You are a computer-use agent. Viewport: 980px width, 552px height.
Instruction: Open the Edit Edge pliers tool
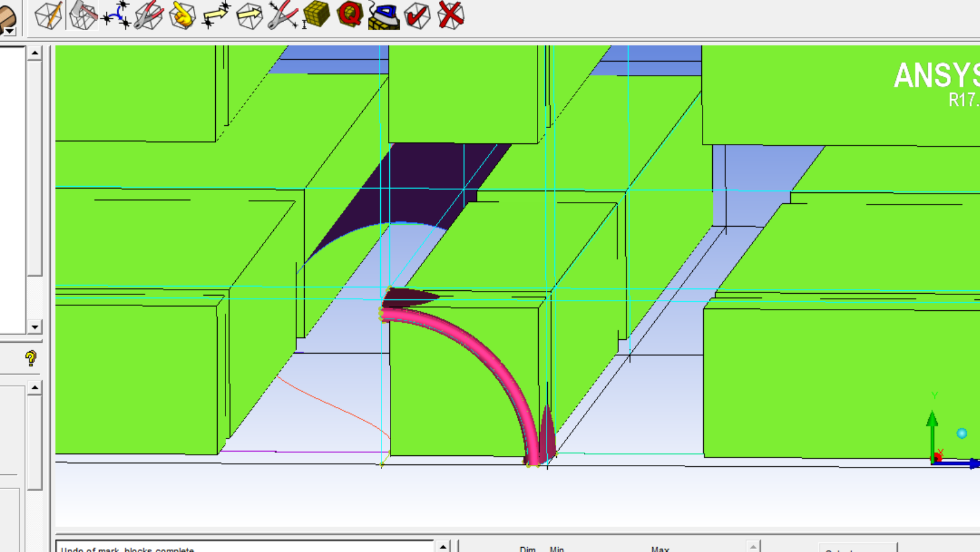282,15
